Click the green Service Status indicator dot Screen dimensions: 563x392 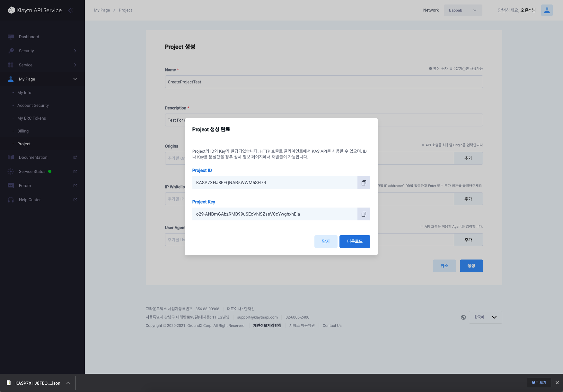(x=50, y=171)
